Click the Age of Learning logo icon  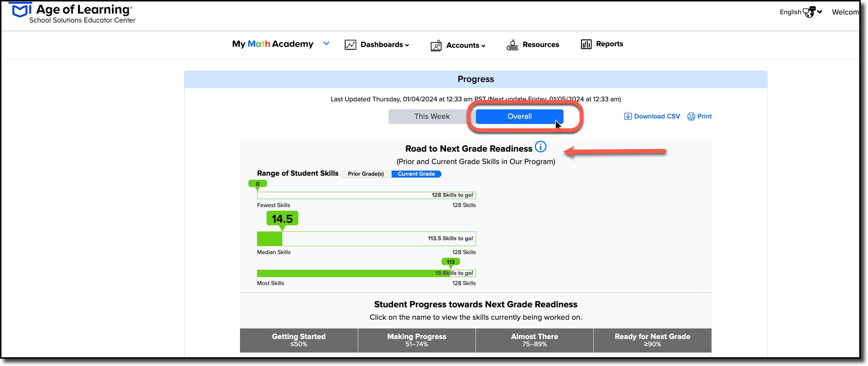pyautogui.click(x=22, y=10)
